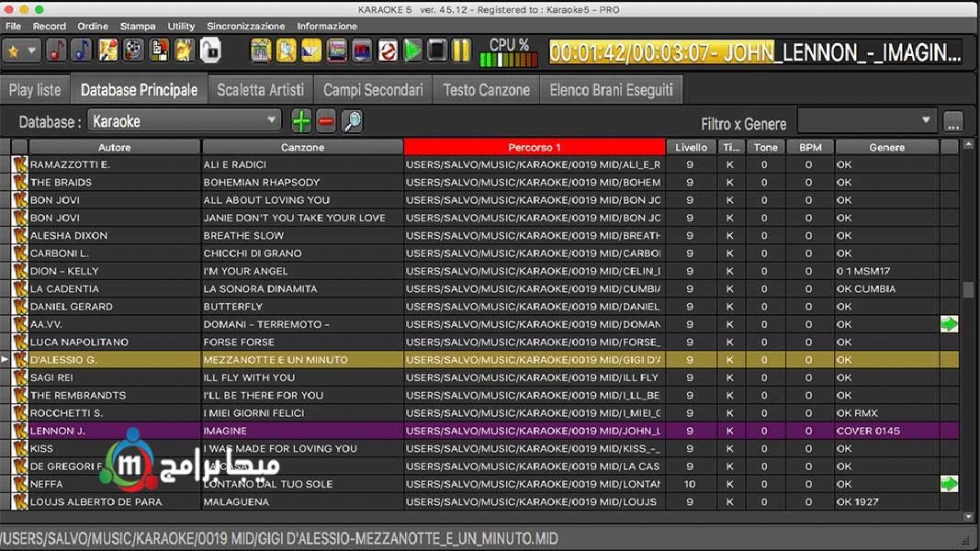This screenshot has width=980, height=551.
Task: Add record with green plus button
Action: [301, 121]
